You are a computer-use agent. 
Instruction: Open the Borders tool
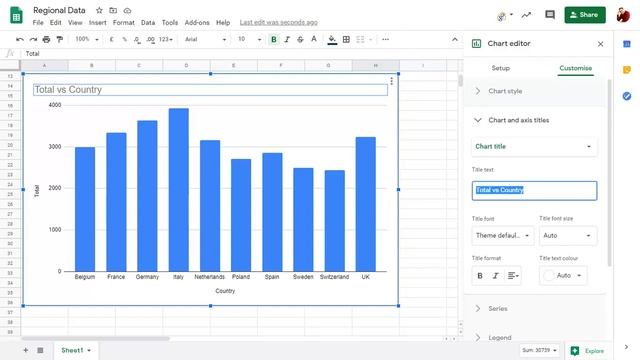tap(346, 40)
